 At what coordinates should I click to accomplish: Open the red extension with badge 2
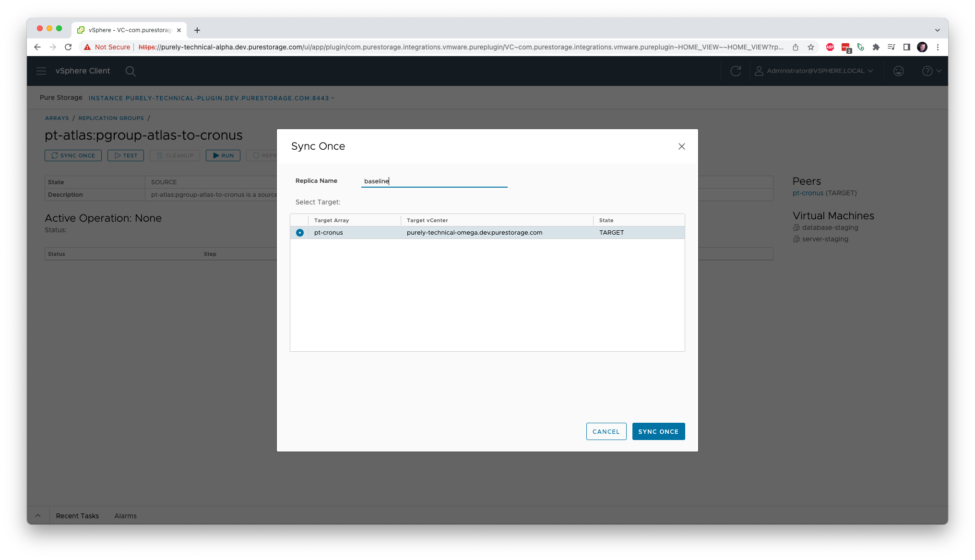tap(846, 48)
